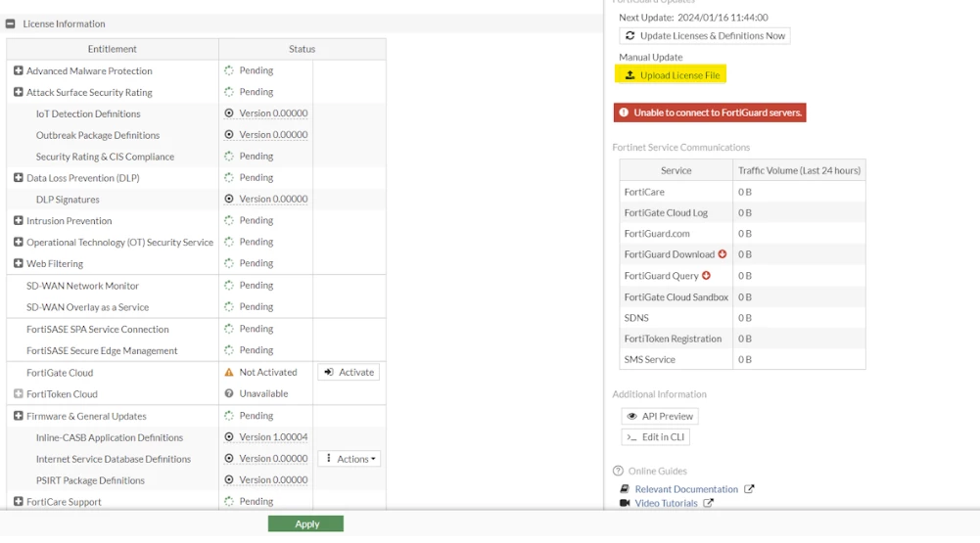Image resolution: width=980 pixels, height=543 pixels.
Task: Click the pending spinner for FortiCare Support
Action: point(229,501)
